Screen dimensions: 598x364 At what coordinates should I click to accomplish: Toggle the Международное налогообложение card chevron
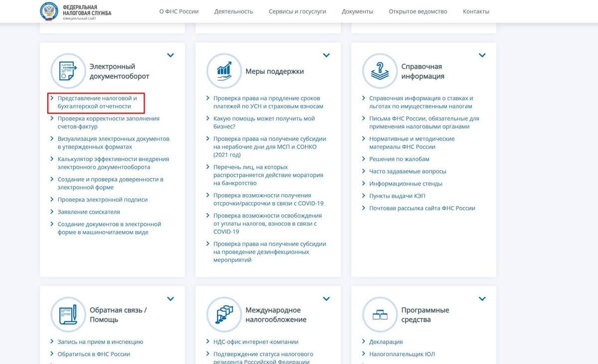point(326,299)
